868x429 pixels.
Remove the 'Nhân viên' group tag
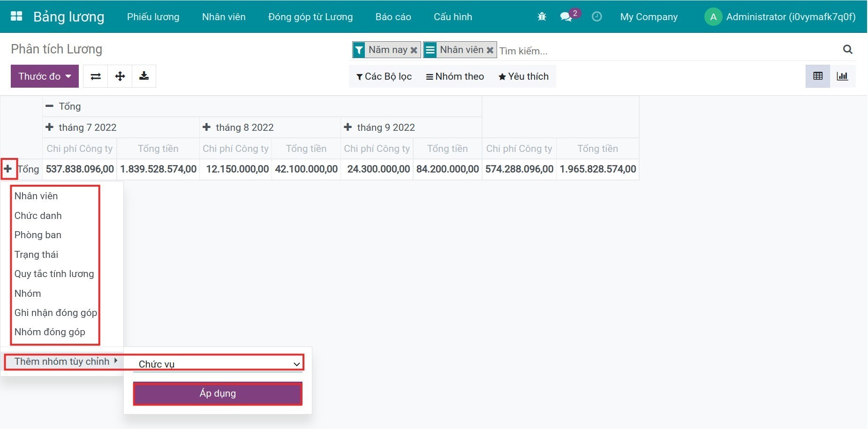[x=490, y=50]
